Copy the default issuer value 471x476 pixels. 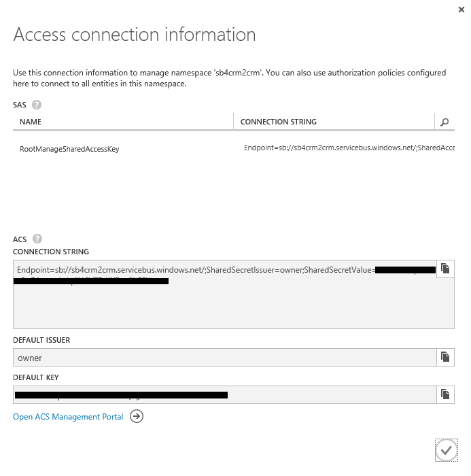coord(445,357)
